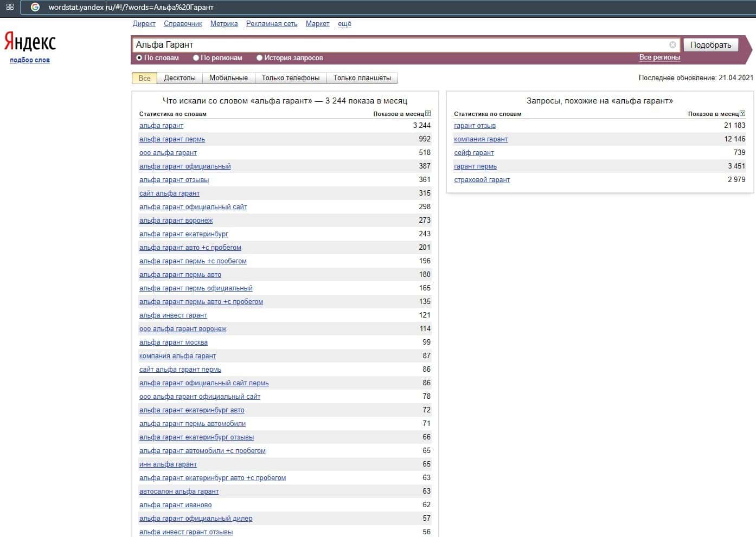
Task: Open the browser tab grid icon
Action: 10,7
